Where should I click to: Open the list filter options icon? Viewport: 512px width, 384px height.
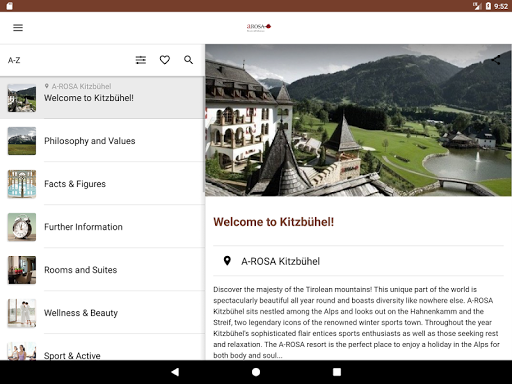tap(141, 60)
